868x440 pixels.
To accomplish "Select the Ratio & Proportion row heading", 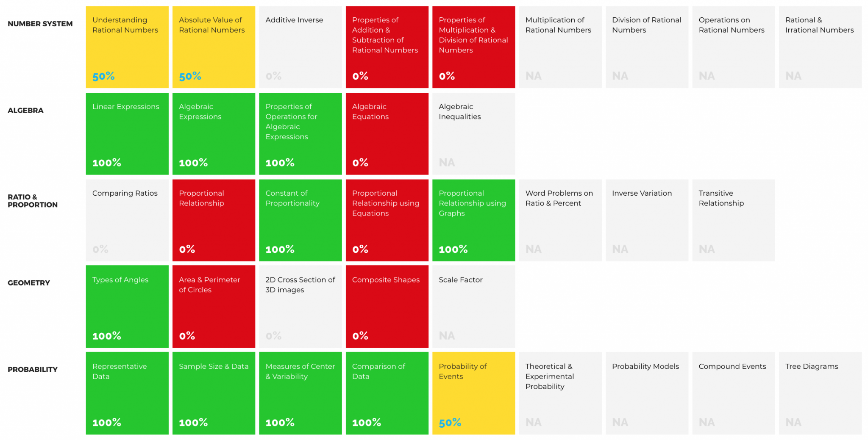I will coord(33,201).
